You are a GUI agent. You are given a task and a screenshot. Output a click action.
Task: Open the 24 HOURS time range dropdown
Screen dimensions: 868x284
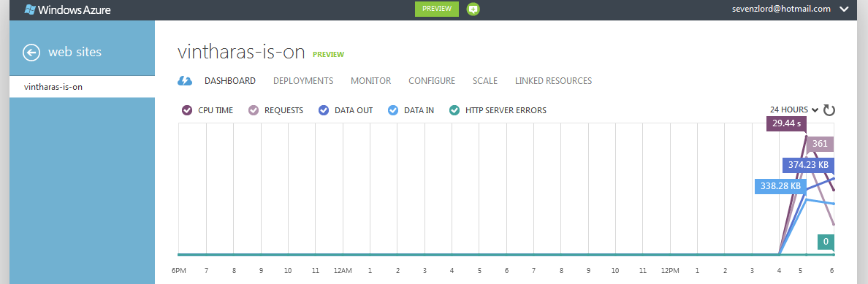click(793, 110)
